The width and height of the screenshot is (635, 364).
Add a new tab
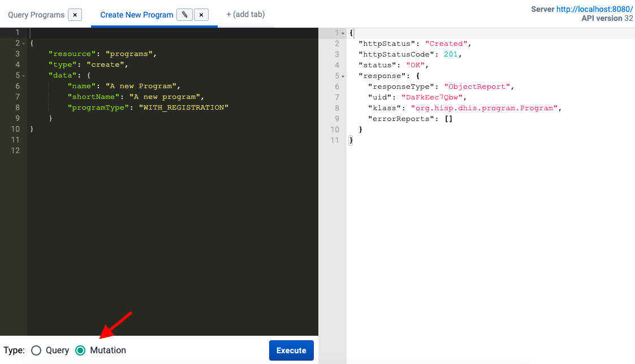245,14
